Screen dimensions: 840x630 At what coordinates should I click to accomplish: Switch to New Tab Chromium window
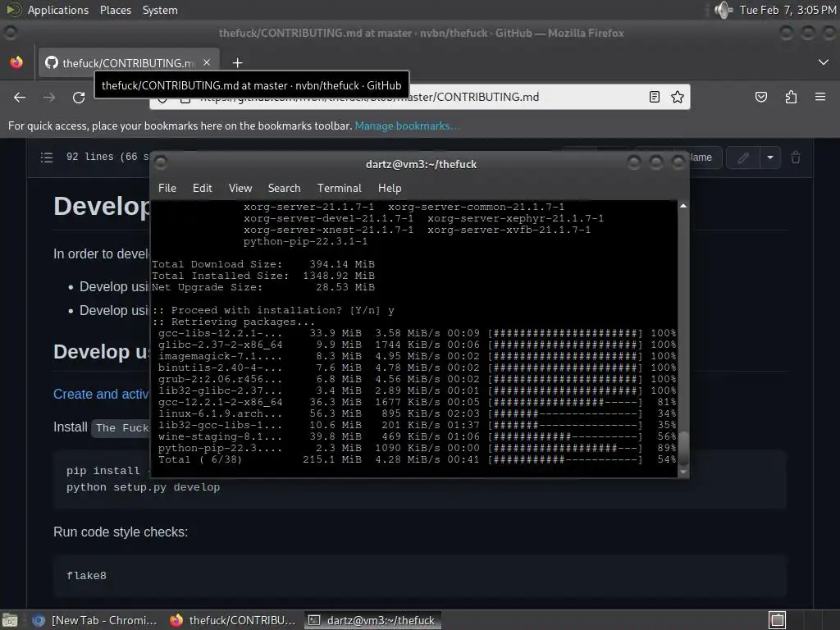click(x=95, y=620)
